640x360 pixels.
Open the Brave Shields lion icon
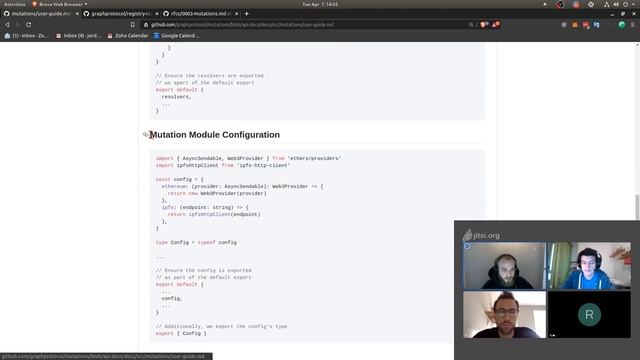click(x=484, y=24)
